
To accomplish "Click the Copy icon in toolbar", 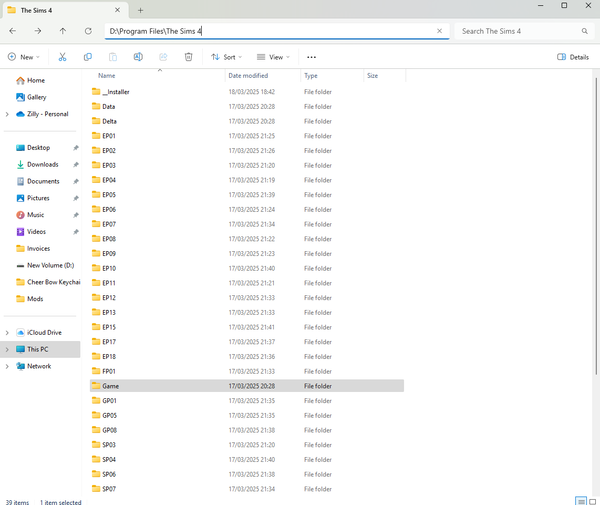I will (x=88, y=57).
